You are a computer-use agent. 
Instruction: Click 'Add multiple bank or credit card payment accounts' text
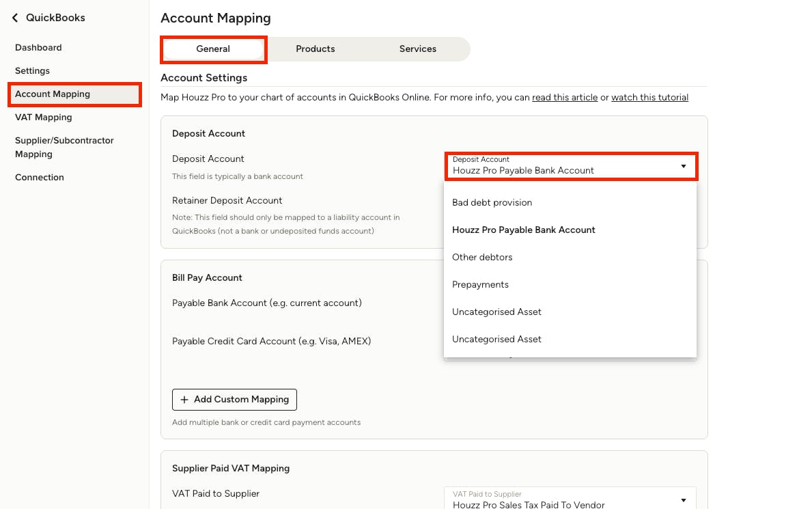click(266, 422)
